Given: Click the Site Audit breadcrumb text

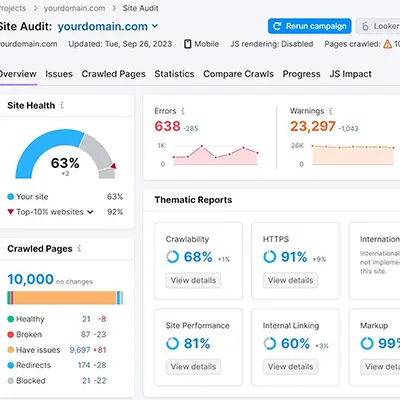Looking at the screenshot, I should 140,8.
